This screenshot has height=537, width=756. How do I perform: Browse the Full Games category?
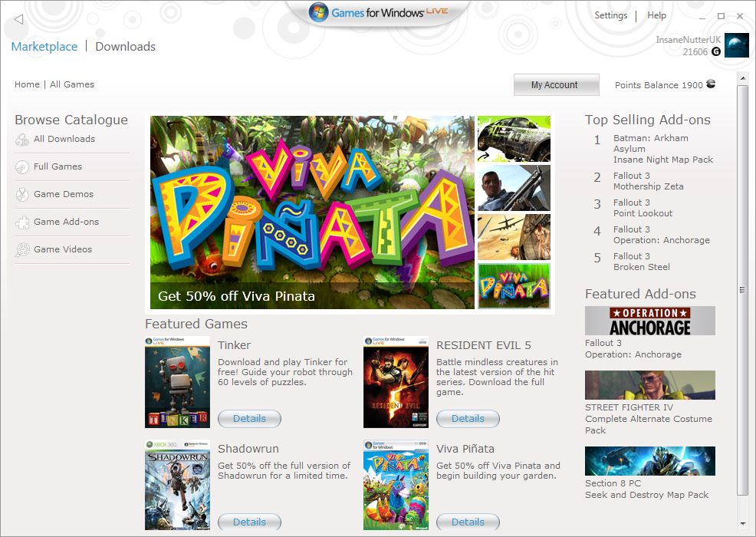(x=58, y=166)
